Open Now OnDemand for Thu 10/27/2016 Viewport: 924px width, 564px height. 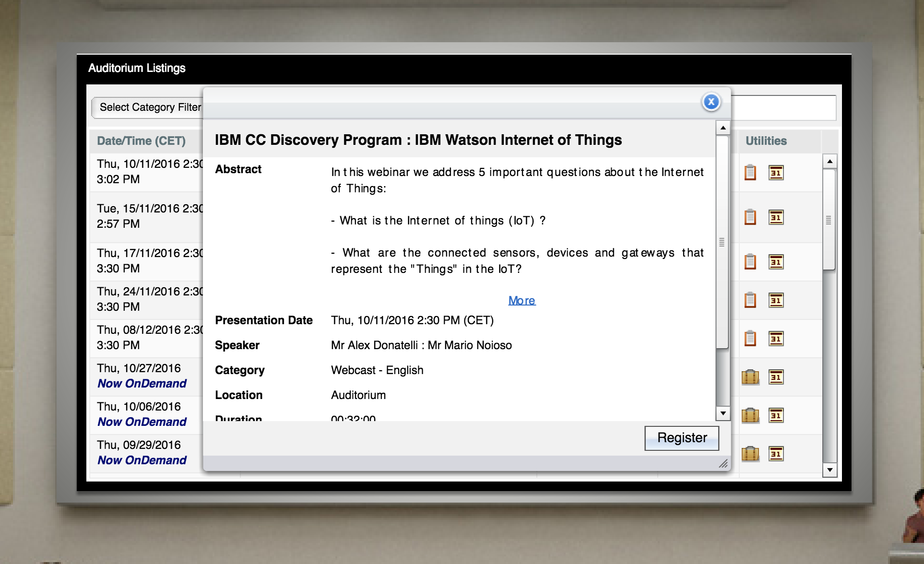pos(142,384)
